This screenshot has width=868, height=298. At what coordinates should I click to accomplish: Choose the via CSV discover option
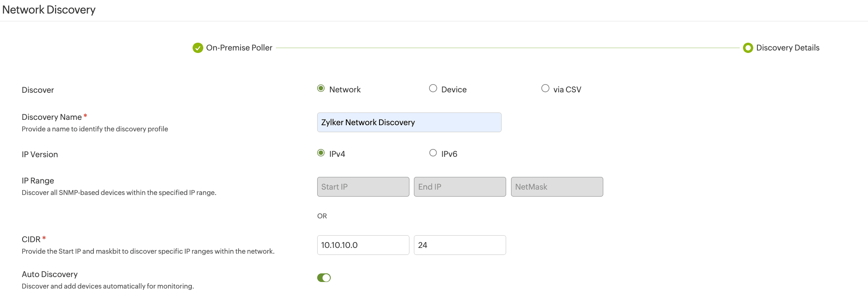coord(545,89)
